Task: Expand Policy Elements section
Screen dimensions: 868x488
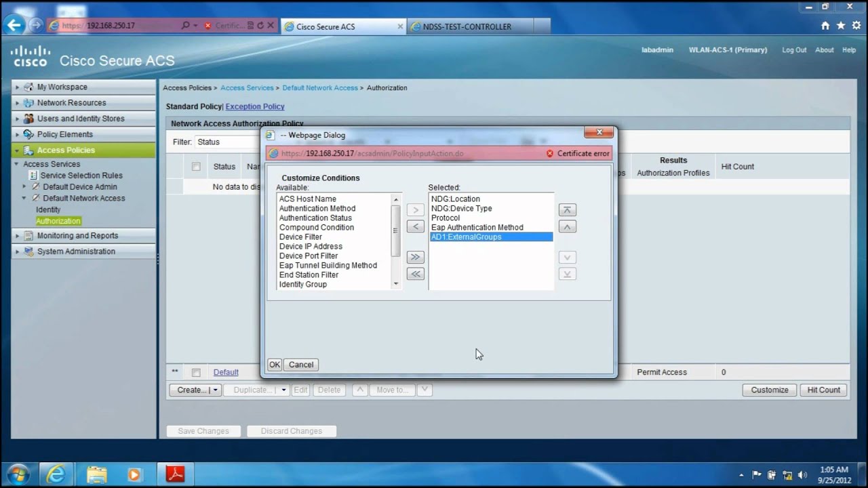Action: (18, 134)
